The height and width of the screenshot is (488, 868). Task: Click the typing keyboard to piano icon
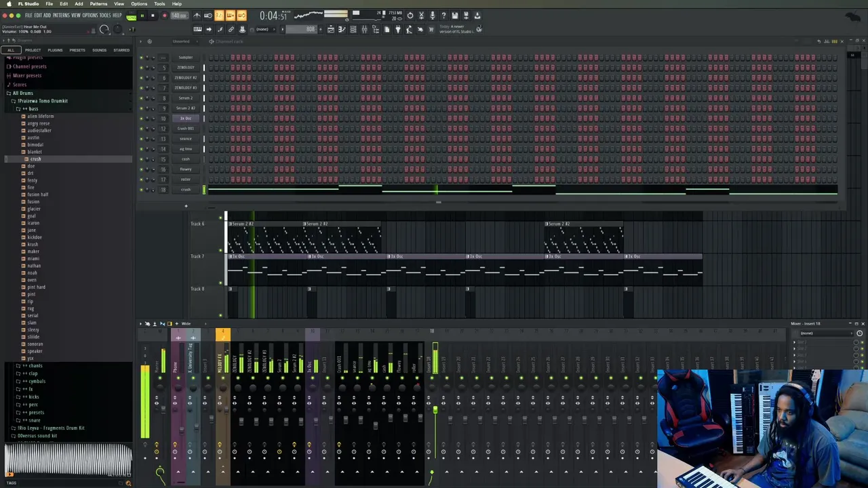(197, 29)
